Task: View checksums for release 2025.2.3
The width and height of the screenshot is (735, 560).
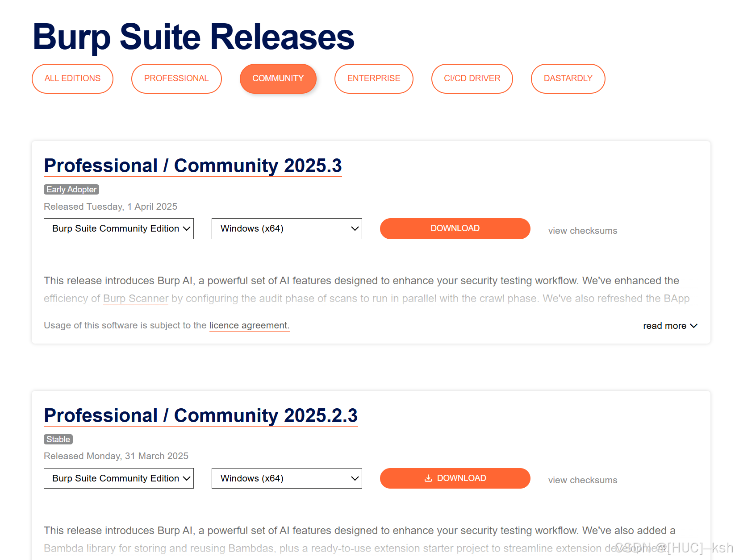Action: 583,480
